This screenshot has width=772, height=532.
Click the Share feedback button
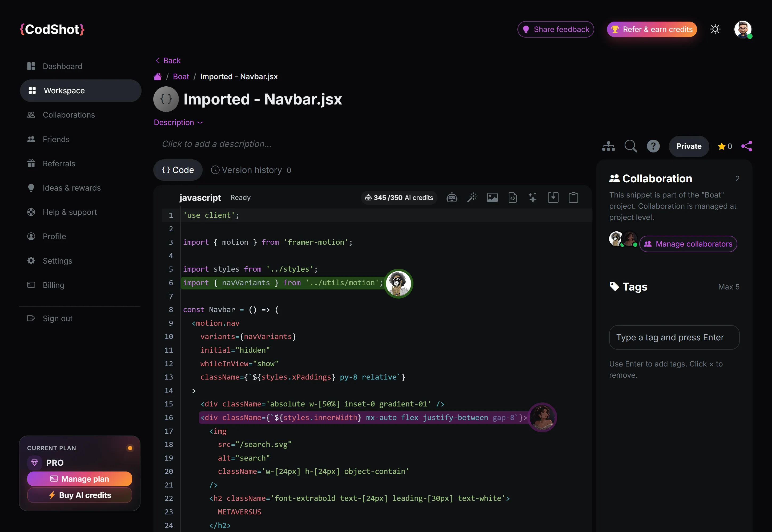556,30
